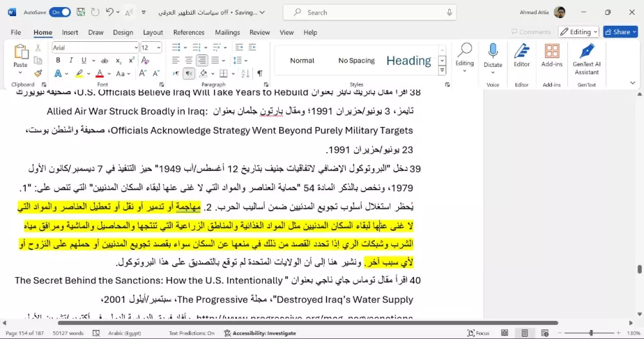This screenshot has width=644, height=339.
Task: Click the Sort icon
Action: click(x=245, y=73)
